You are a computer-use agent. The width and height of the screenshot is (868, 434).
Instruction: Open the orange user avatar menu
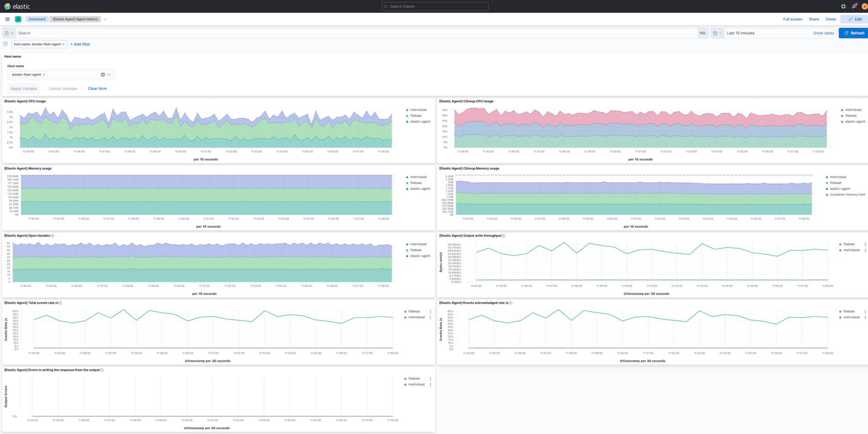(x=864, y=6)
